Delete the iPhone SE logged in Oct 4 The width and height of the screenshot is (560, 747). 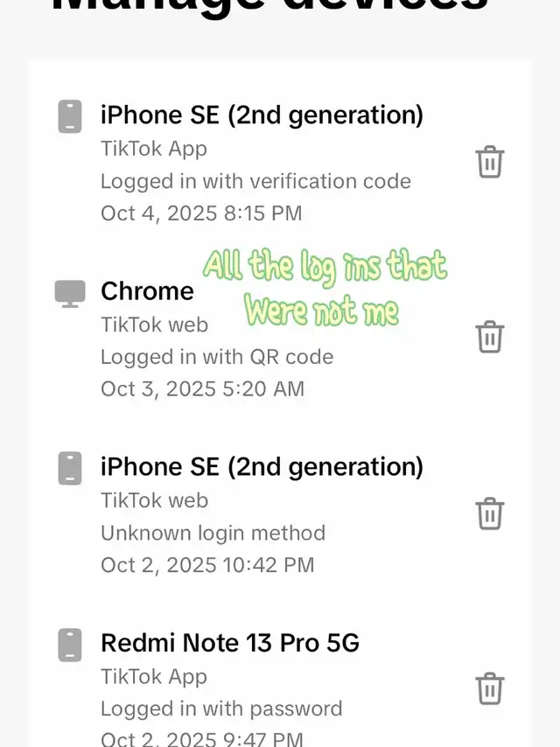point(489,163)
